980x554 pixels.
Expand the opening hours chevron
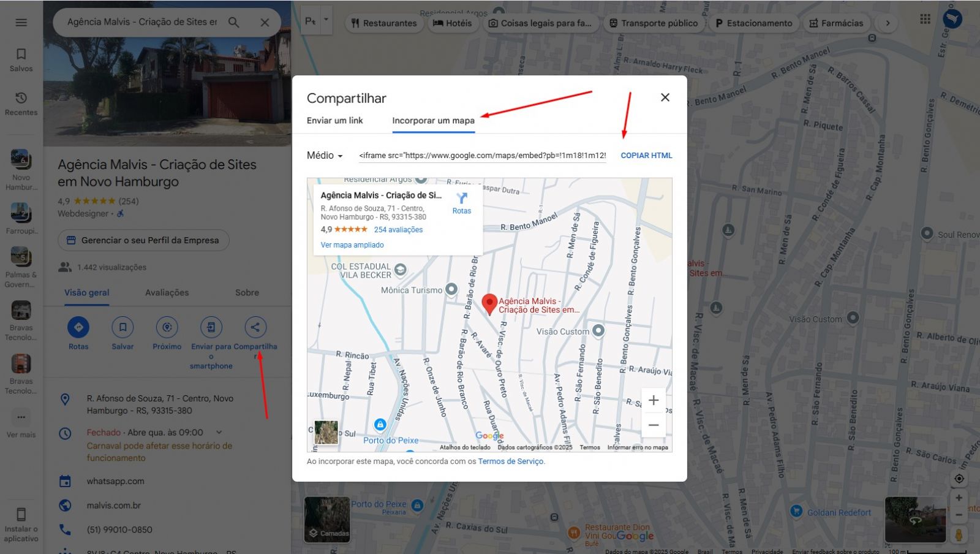pos(219,433)
